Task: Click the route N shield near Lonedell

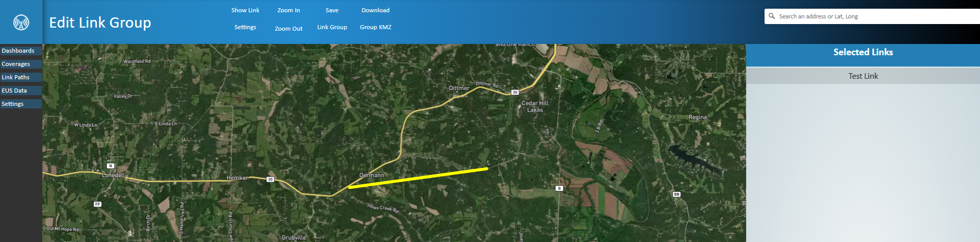Action: [110, 166]
